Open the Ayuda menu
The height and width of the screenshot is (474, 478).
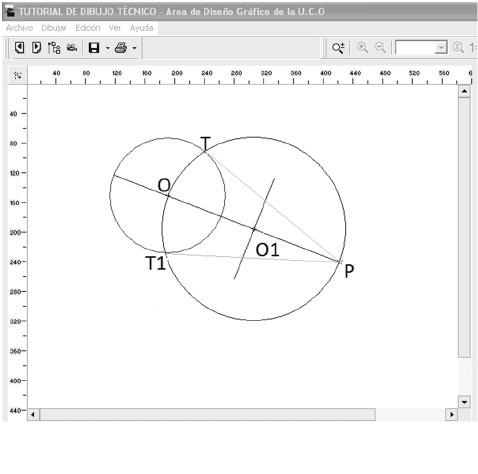click(141, 28)
